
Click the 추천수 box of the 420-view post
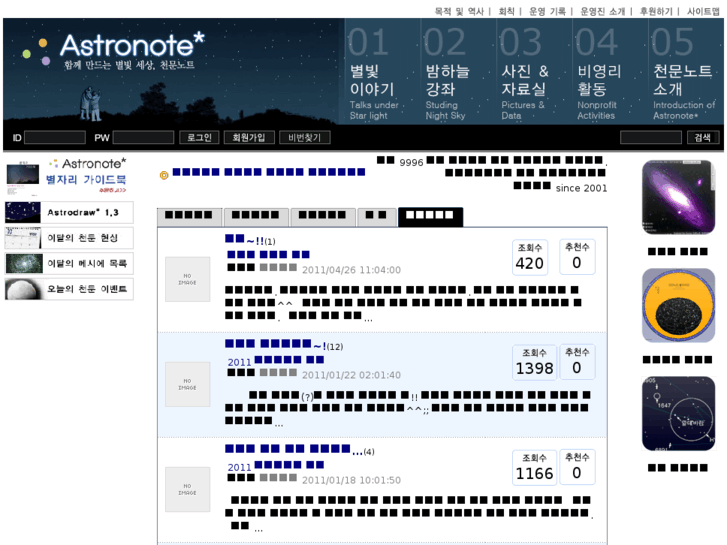(x=577, y=256)
